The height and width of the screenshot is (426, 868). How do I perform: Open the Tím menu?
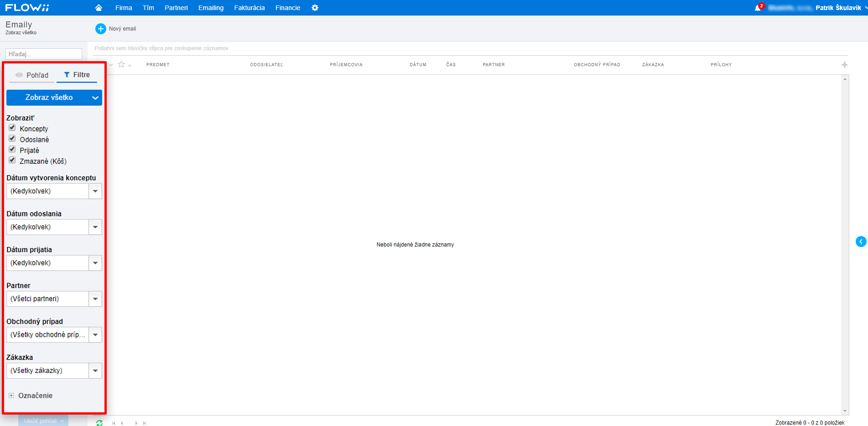pyautogui.click(x=148, y=8)
